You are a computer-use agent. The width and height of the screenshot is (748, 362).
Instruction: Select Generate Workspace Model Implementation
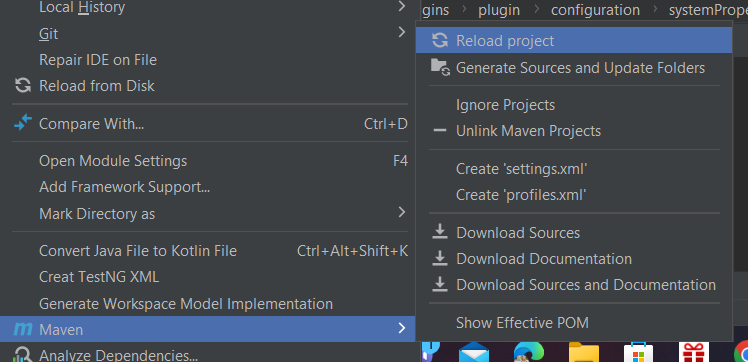pyautogui.click(x=208, y=303)
